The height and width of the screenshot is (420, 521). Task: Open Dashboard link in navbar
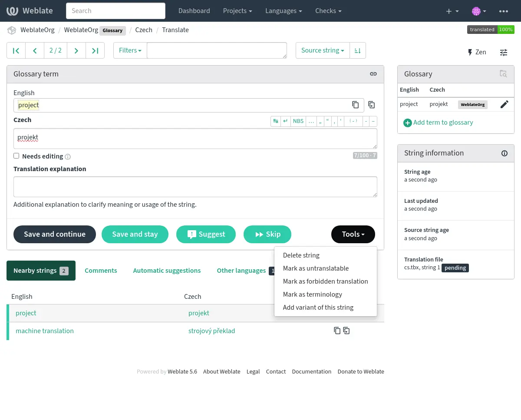(x=194, y=11)
